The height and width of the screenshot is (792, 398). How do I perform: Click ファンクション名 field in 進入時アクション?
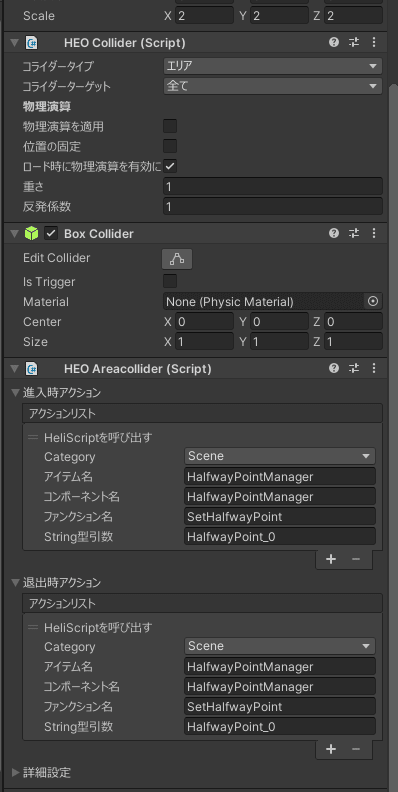[280, 517]
